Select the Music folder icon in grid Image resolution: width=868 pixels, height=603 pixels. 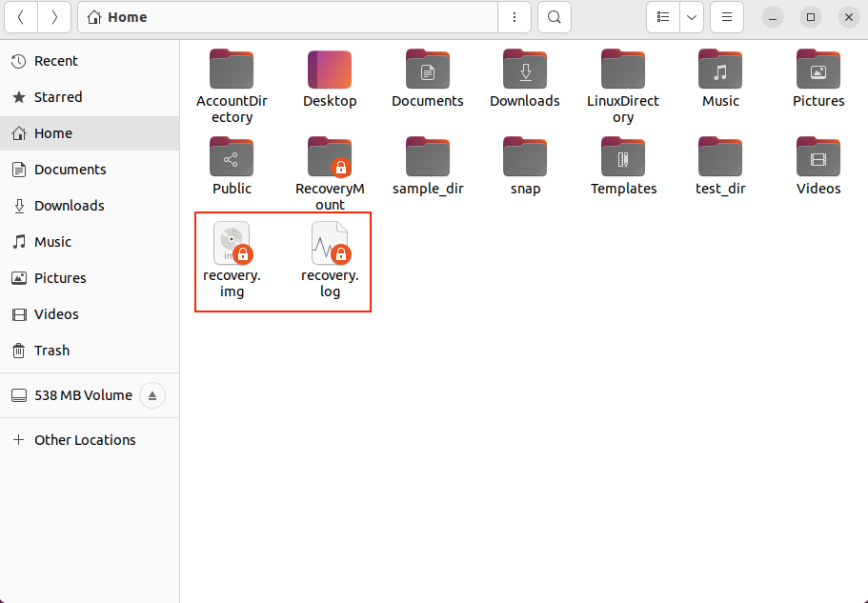[720, 70]
